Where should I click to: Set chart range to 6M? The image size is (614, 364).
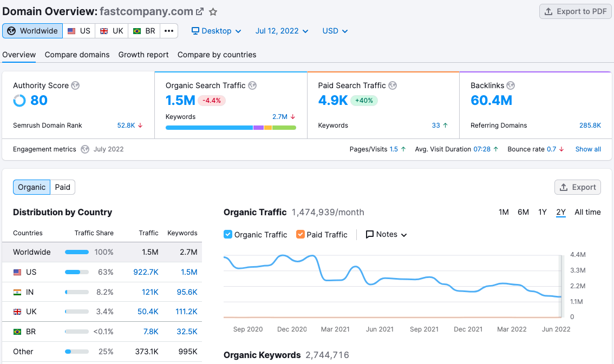(523, 213)
